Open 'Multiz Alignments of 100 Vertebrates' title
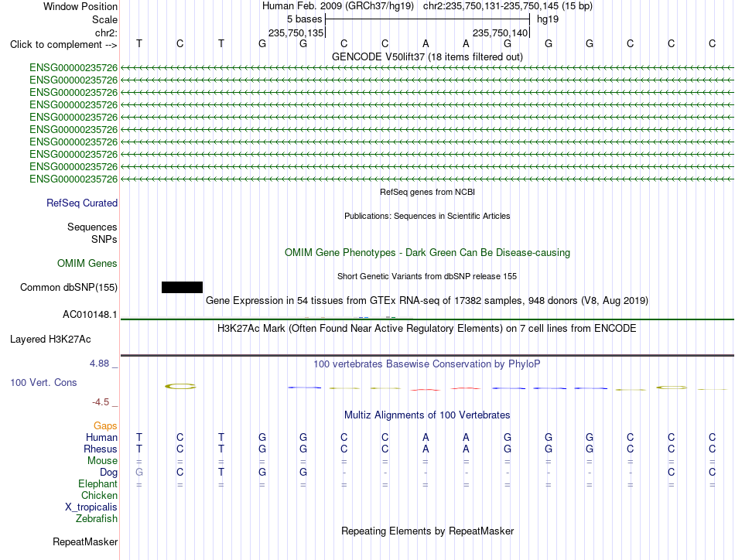The width and height of the screenshot is (735, 560). 427,415
